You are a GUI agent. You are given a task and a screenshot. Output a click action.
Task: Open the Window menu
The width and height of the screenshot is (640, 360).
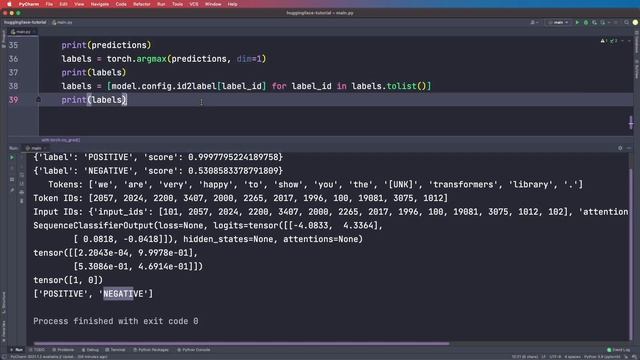point(213,4)
